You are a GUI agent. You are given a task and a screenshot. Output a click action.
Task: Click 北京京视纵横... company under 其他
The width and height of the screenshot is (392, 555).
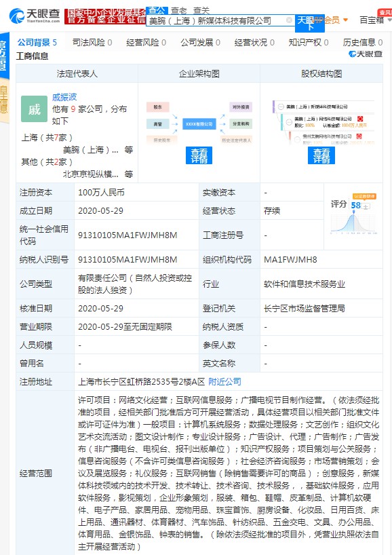pyautogui.click(x=91, y=174)
